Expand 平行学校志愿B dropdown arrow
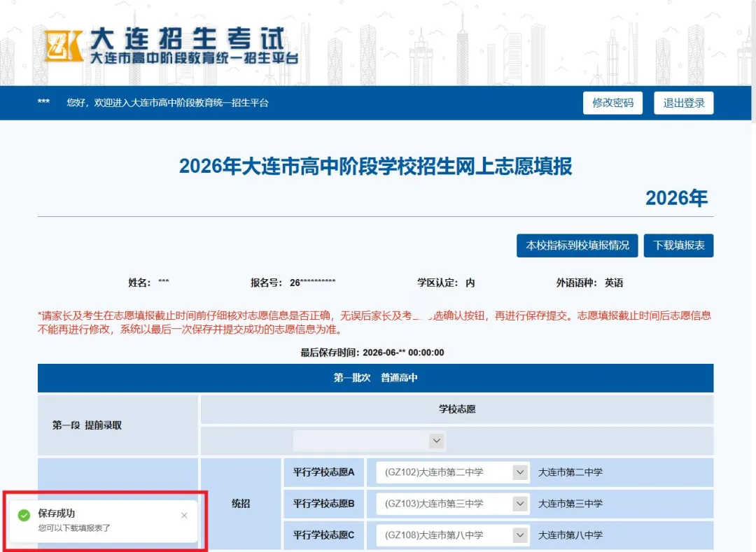The image size is (756, 552). (519, 503)
